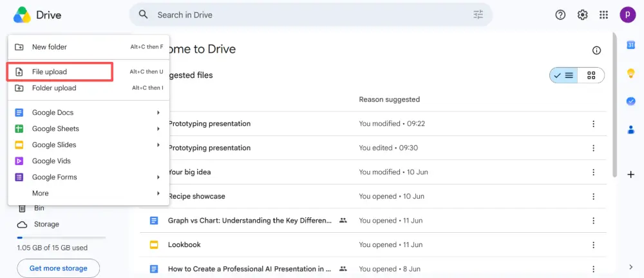This screenshot has height=278, width=644.
Task: Open more actions for Lookbook
Action: tap(593, 245)
